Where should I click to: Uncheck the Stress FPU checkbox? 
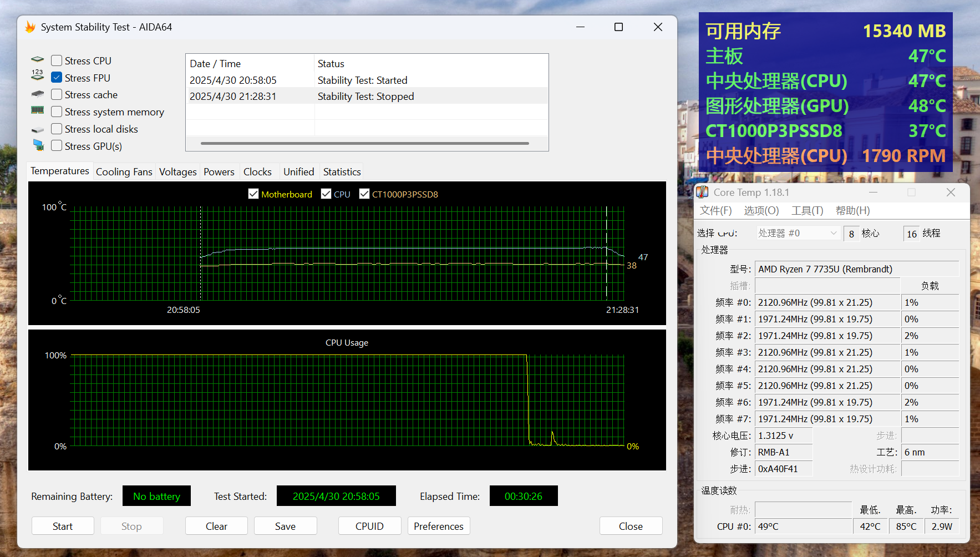coord(57,78)
